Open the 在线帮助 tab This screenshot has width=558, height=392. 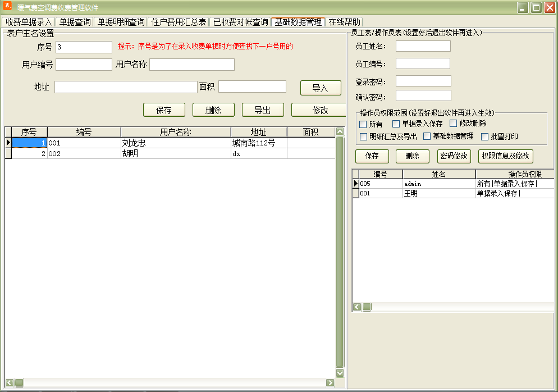click(345, 22)
